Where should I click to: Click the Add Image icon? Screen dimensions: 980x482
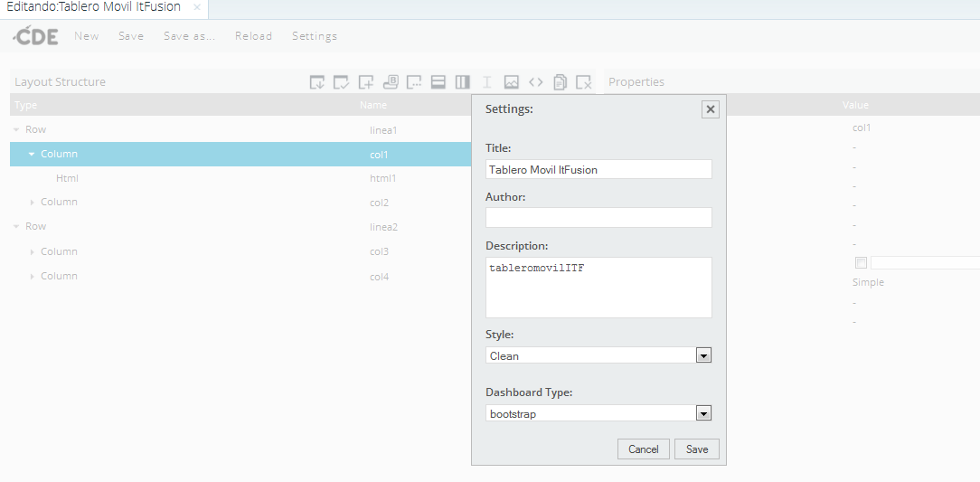click(x=512, y=82)
